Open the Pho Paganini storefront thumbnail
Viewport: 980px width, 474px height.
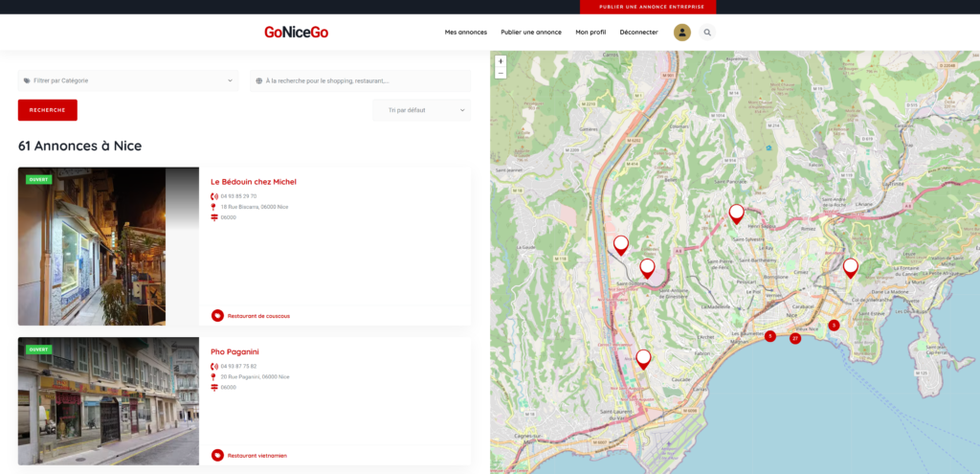[108, 400]
